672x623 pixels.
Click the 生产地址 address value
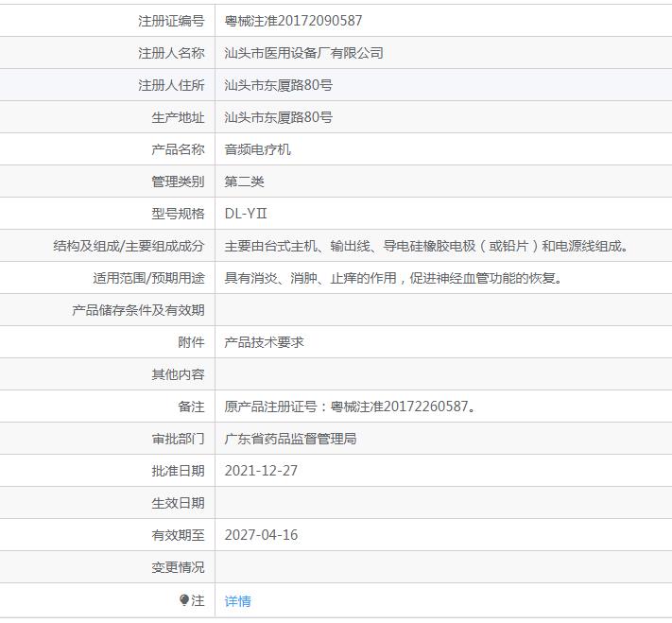click(279, 117)
